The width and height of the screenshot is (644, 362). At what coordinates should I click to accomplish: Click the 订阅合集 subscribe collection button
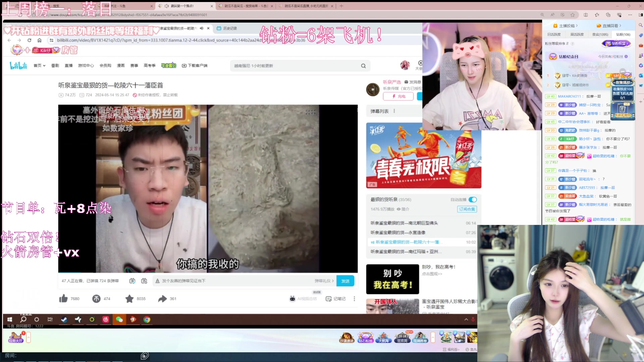coord(467,209)
